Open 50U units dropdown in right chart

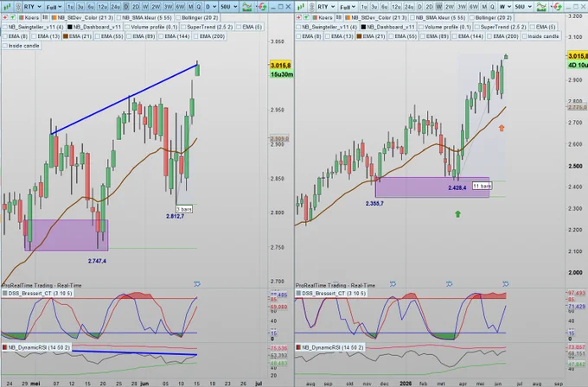pos(523,7)
